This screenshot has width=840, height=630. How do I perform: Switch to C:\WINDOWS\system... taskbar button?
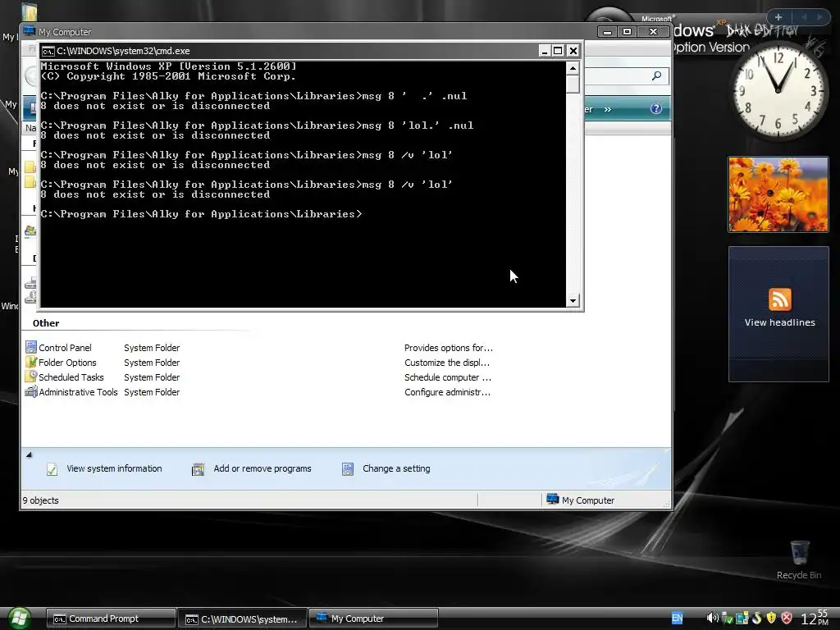coord(242,619)
